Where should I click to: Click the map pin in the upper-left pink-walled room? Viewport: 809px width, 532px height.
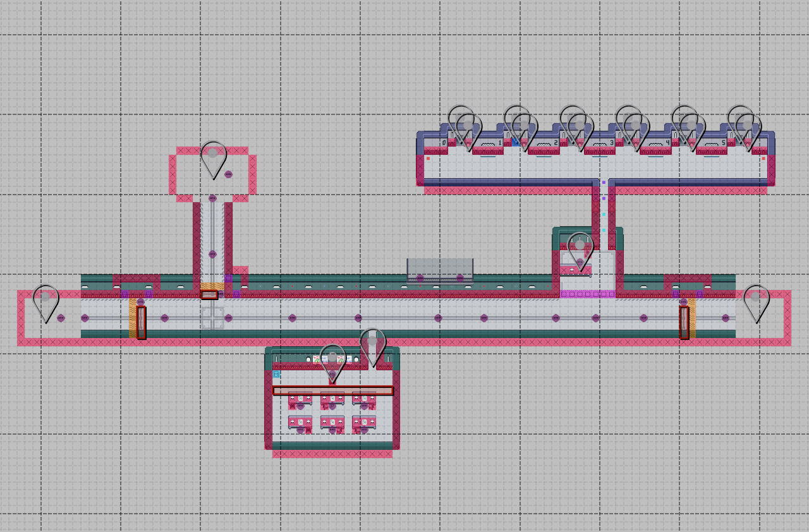point(214,160)
